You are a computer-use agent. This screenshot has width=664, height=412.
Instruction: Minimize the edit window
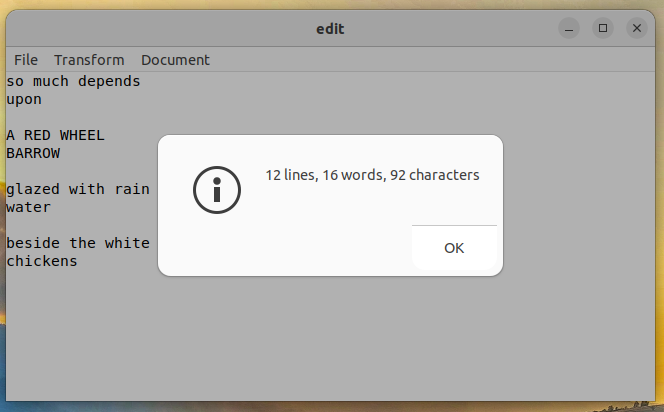(569, 28)
